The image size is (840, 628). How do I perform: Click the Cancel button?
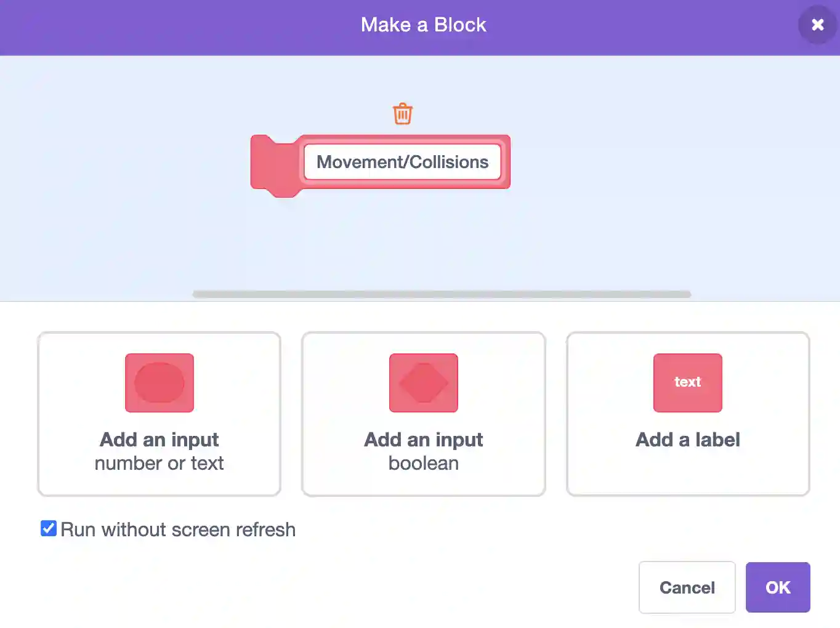click(x=687, y=587)
